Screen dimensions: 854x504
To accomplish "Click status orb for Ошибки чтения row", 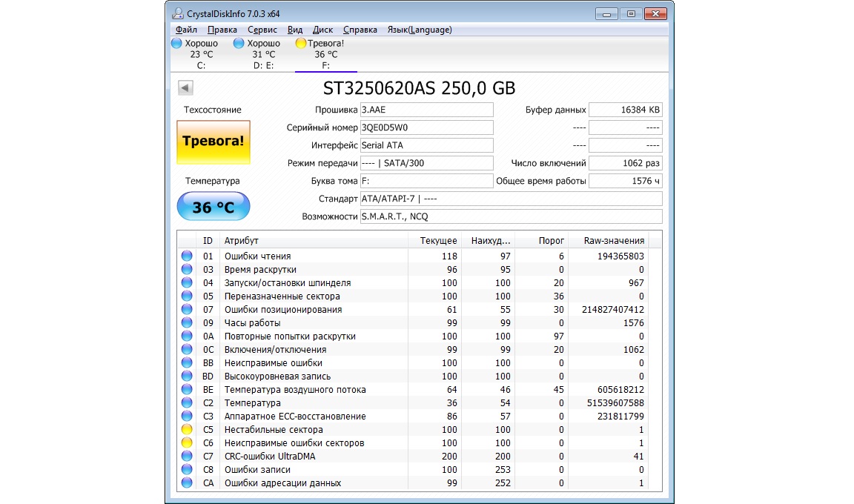I will click(x=187, y=256).
